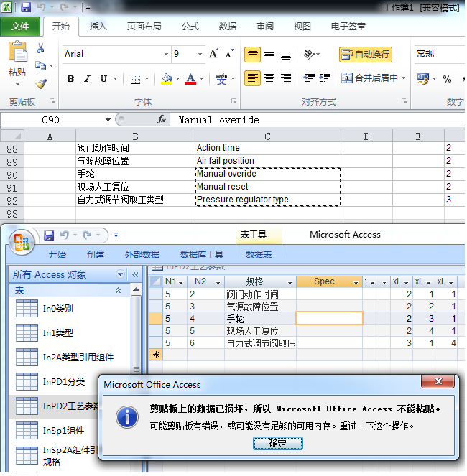Click the Copy icon in Excel ribbon
The width and height of the screenshot is (467, 476).
40,65
